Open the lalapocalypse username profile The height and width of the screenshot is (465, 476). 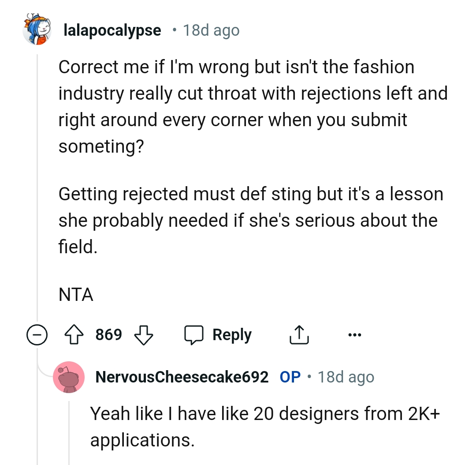pyautogui.click(x=112, y=30)
